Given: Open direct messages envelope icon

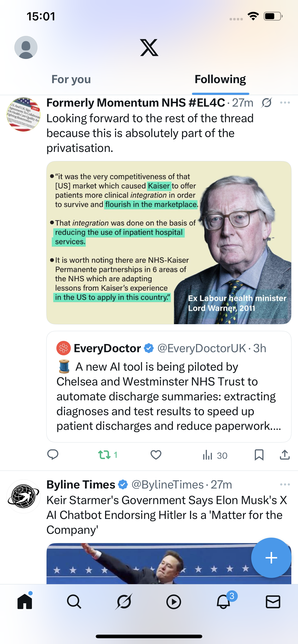Looking at the screenshot, I should (273, 602).
